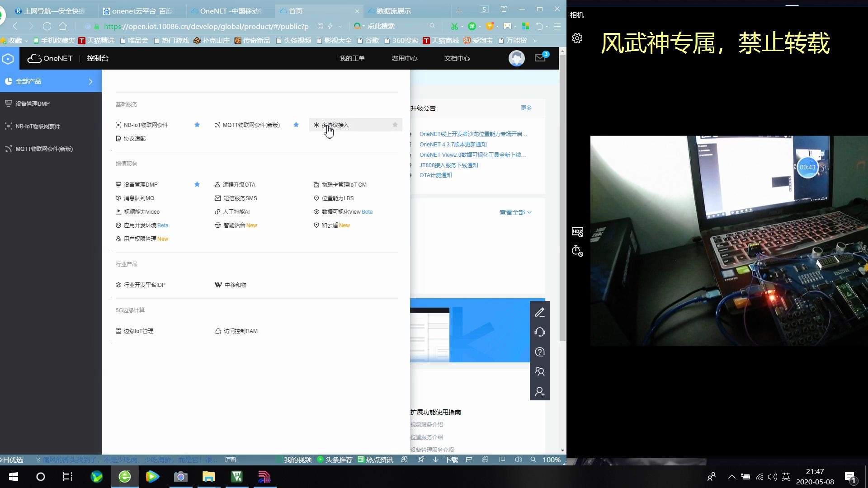Click 更多 in 升级公告 panel

(x=526, y=108)
